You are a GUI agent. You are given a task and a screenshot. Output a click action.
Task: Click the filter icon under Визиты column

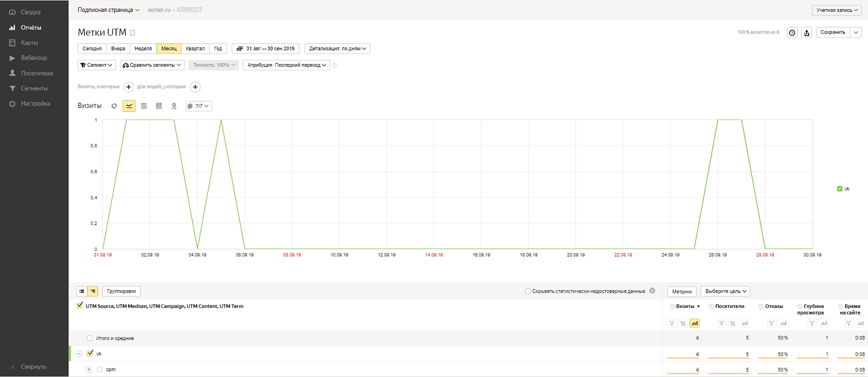[x=673, y=323]
